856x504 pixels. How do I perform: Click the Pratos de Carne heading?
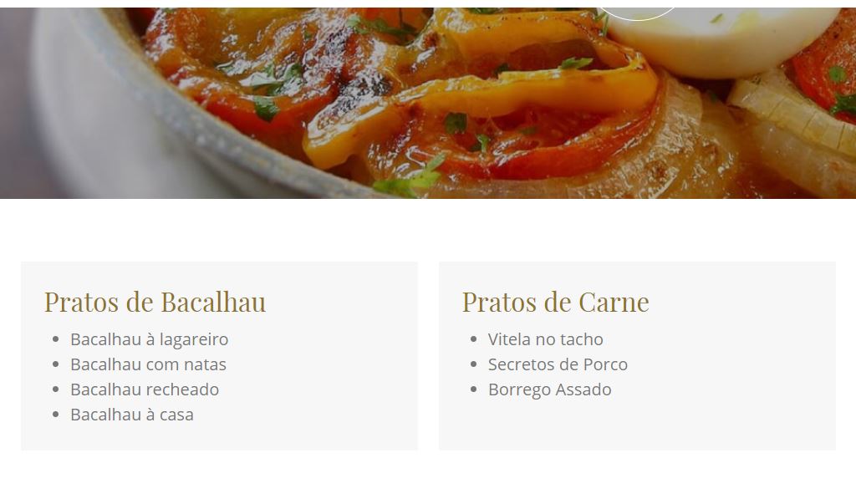[556, 302]
